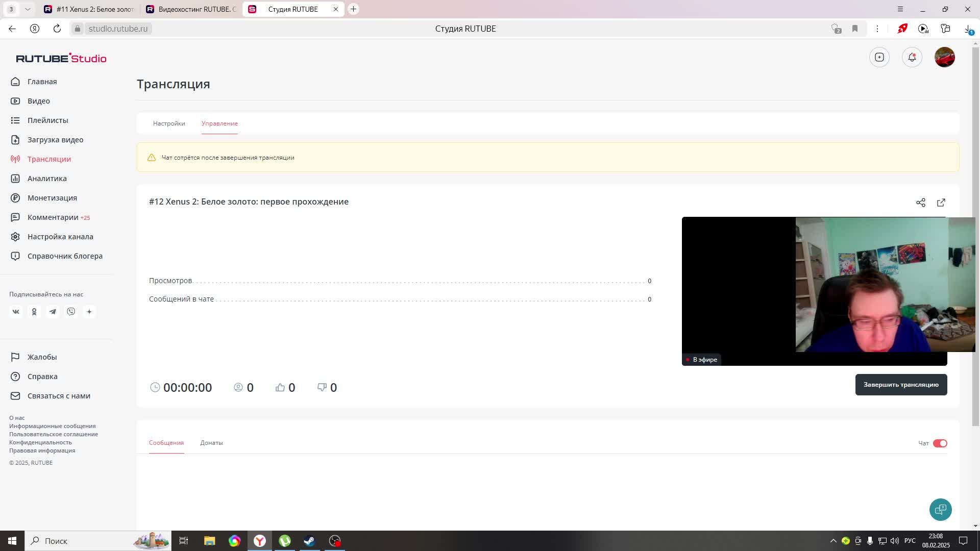Screen dimensions: 980x551
Task: Open Аналитика in the sidebar
Action: tap(47, 179)
